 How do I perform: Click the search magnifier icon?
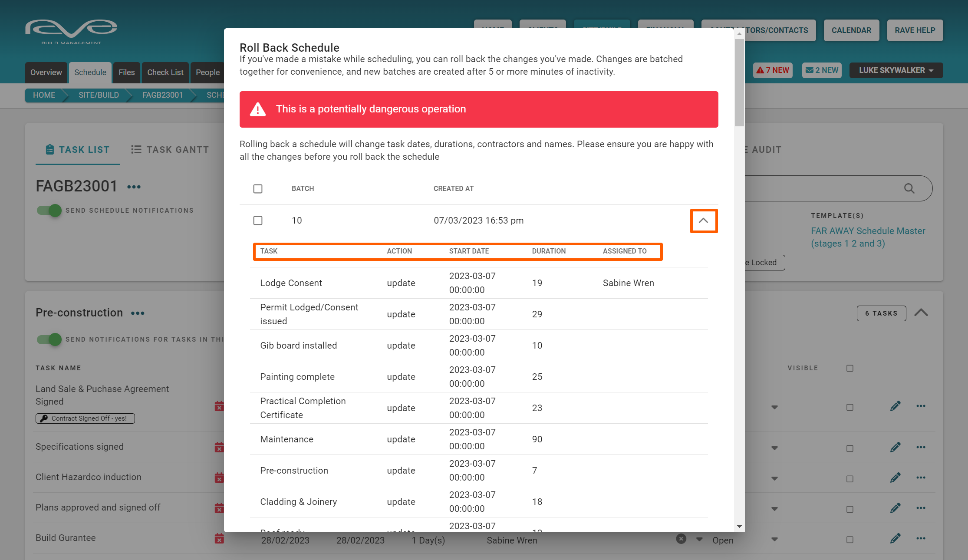pyautogui.click(x=909, y=188)
